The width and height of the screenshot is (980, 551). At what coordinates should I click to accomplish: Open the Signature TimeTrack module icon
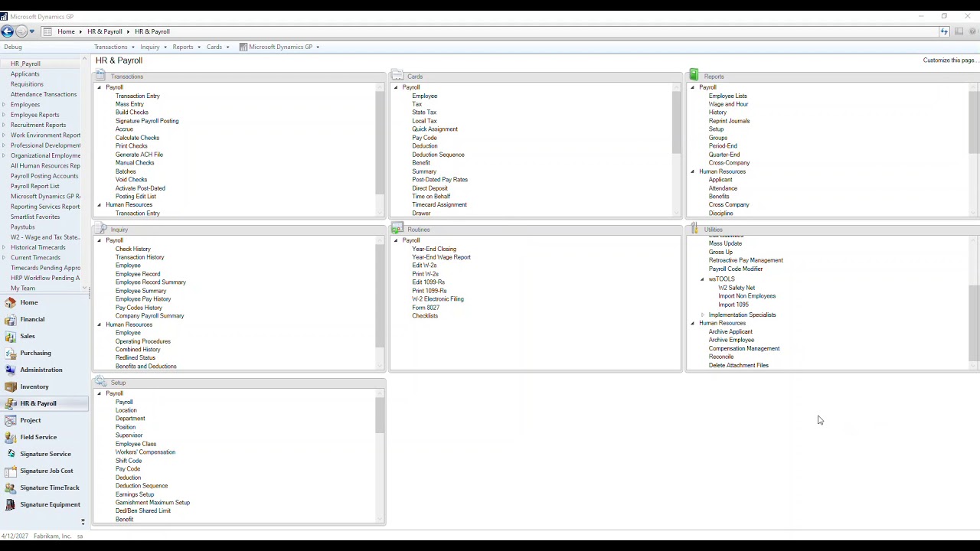[10, 487]
